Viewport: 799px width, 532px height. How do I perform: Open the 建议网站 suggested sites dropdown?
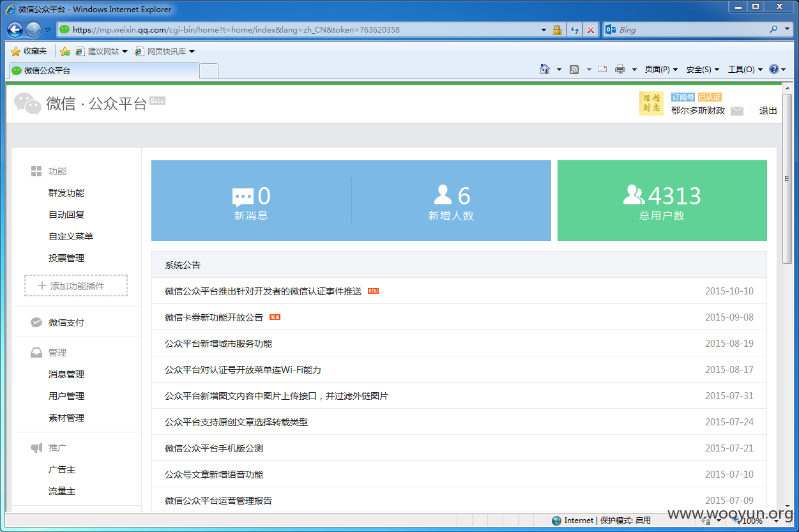[102, 51]
